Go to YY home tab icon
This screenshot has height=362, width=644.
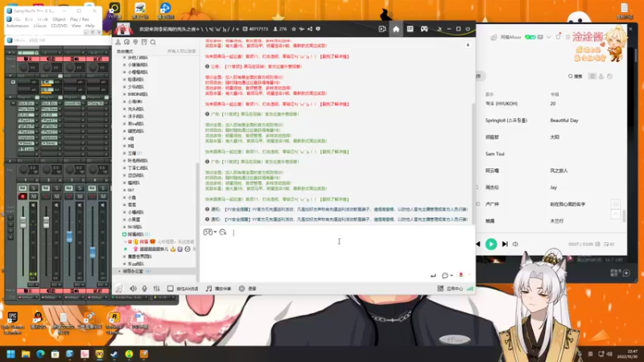coord(396,29)
